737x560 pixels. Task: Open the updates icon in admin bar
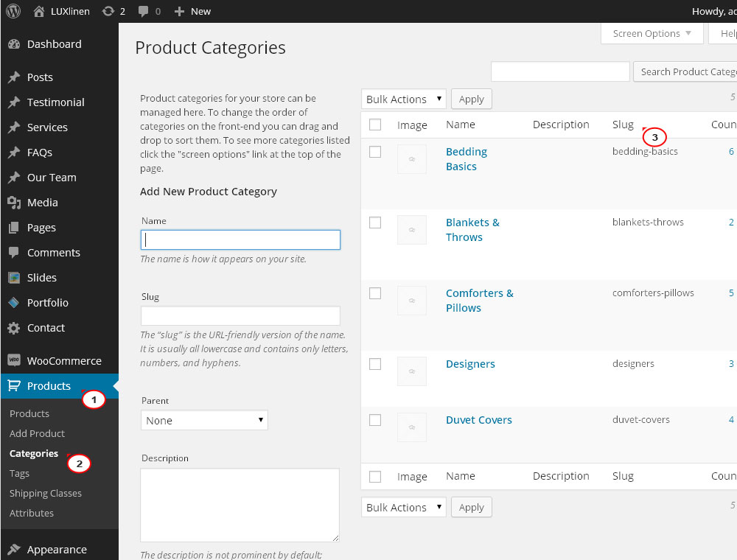[x=108, y=11]
